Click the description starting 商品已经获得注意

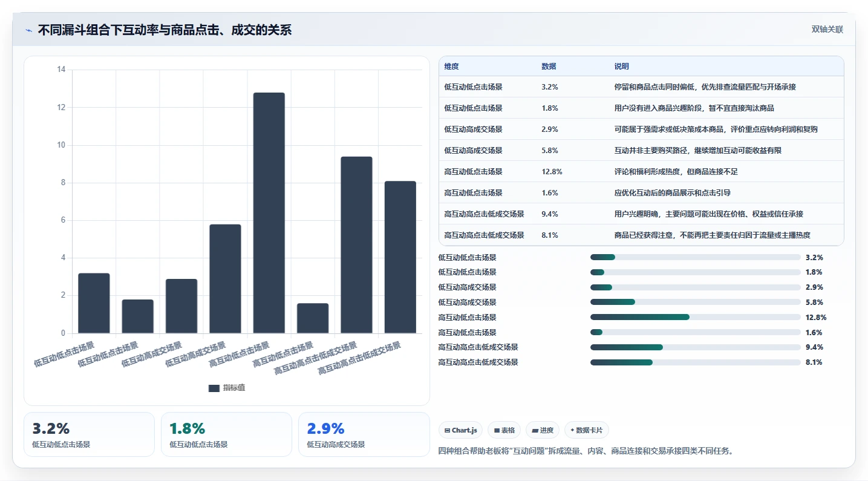[x=712, y=235]
